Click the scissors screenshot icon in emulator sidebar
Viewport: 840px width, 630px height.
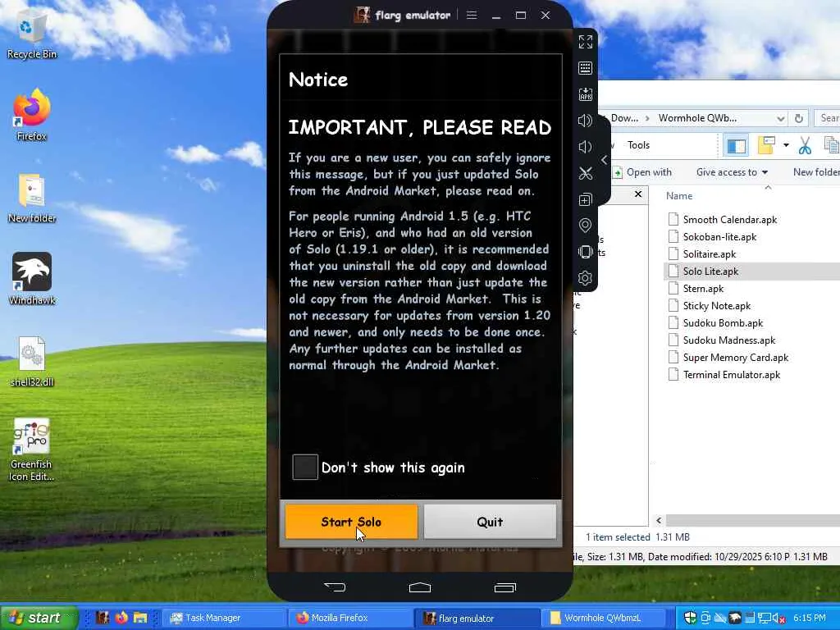(x=585, y=173)
